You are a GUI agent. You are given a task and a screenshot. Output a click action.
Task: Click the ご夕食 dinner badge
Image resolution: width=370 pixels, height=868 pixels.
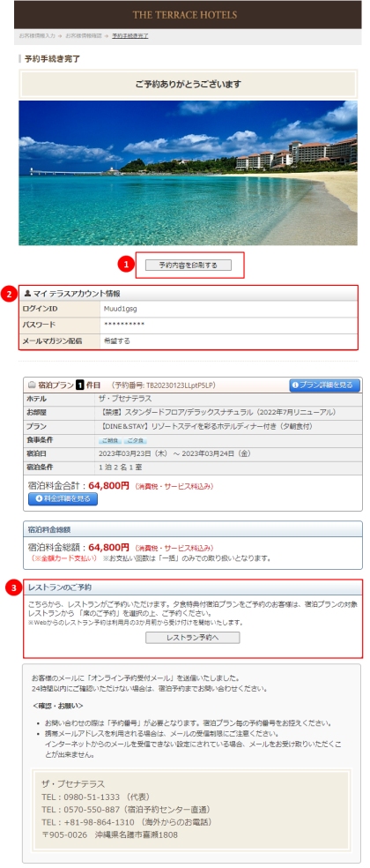click(134, 441)
